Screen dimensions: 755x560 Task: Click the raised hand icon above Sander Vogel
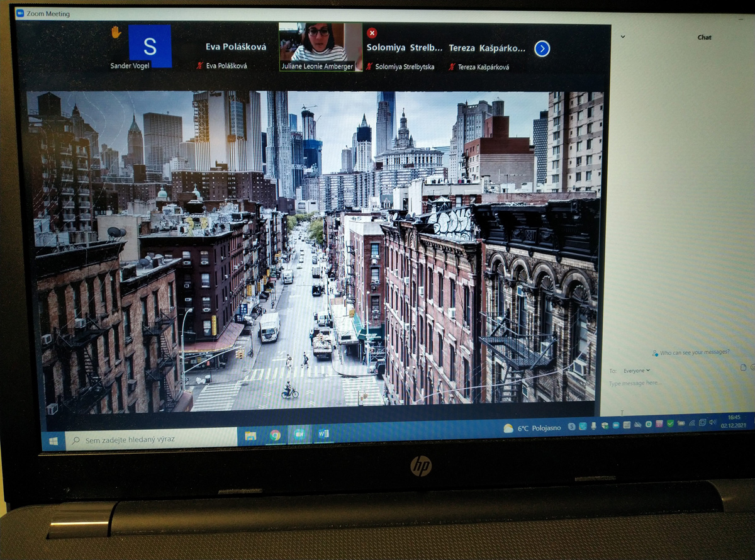pos(116,32)
